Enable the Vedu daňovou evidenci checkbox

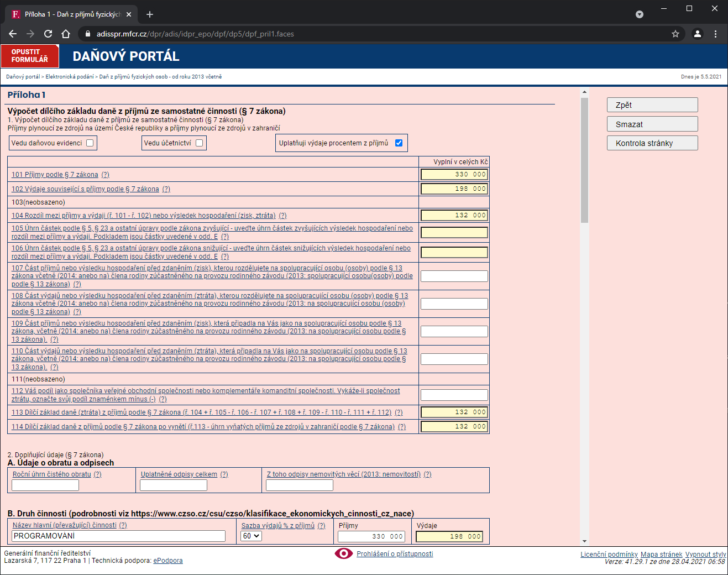tap(90, 143)
